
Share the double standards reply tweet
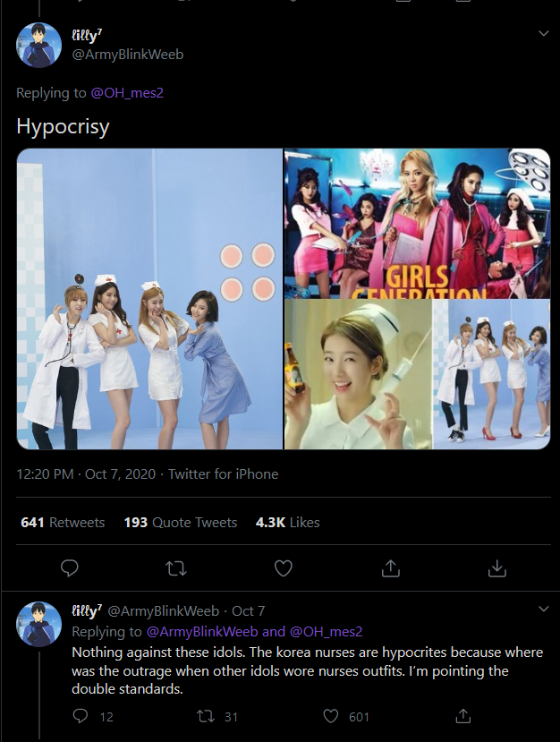(x=463, y=716)
